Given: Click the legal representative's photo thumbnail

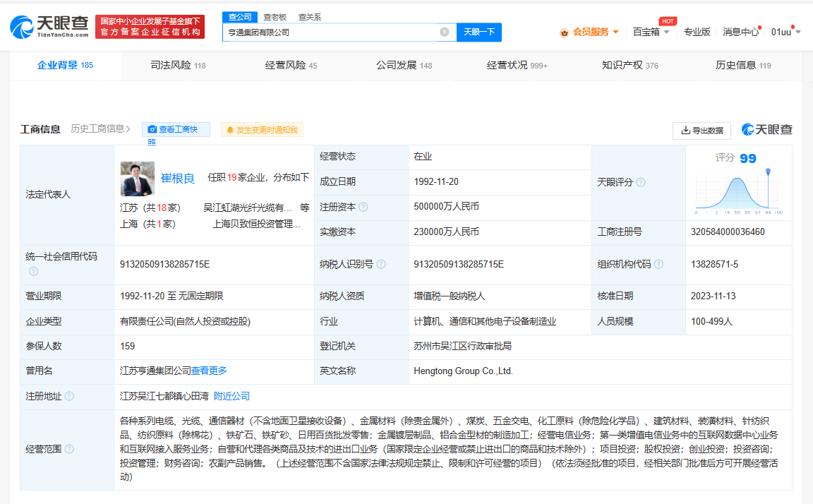Looking at the screenshot, I should (x=137, y=179).
